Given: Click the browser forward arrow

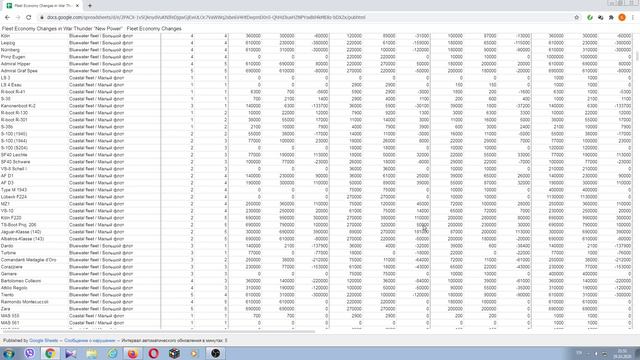Looking at the screenshot, I should pos(18,18).
